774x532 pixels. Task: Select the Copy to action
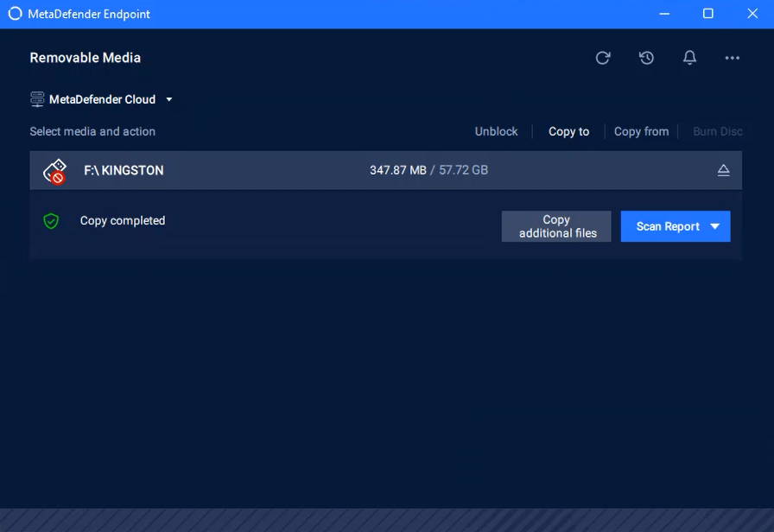[x=568, y=131]
